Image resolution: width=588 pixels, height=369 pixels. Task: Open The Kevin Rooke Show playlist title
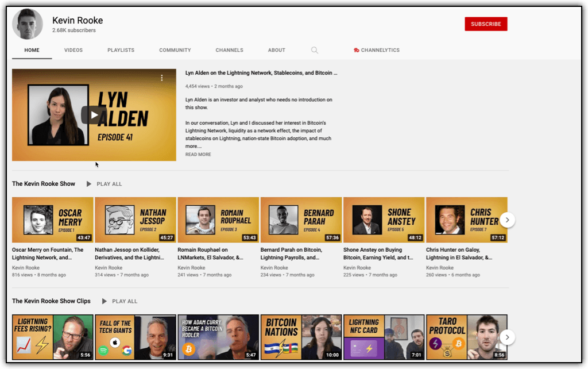[44, 183]
